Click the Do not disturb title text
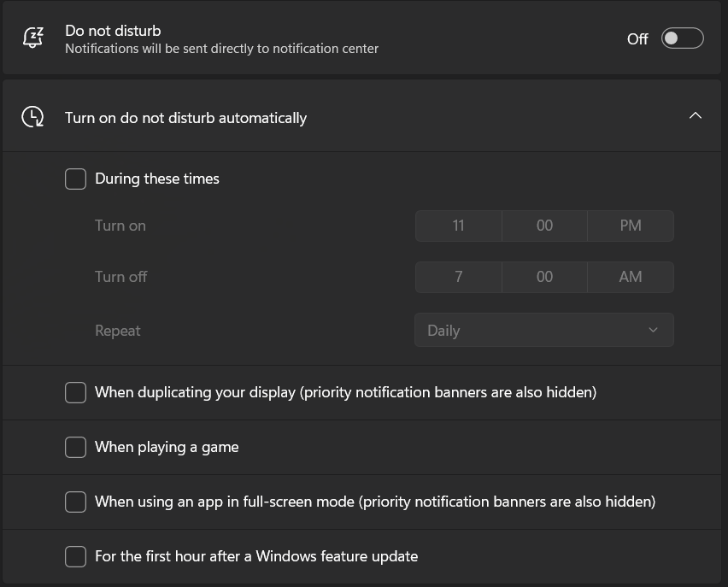Image resolution: width=728 pixels, height=587 pixels. 113,31
